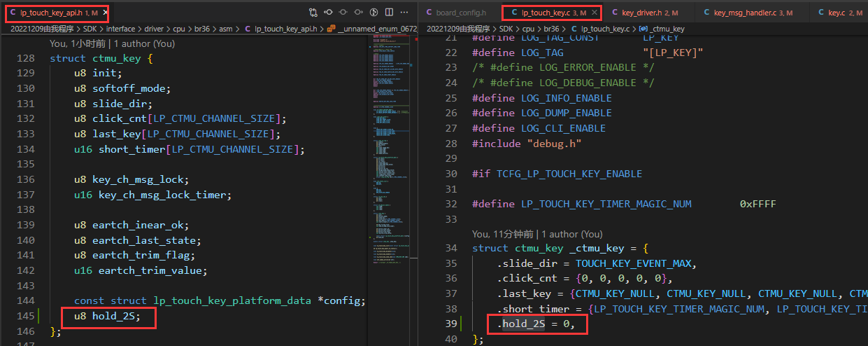Place cursor on 'u8 hold_2S;' line
Image resolution: width=868 pixels, height=346 pixels.
(x=107, y=317)
